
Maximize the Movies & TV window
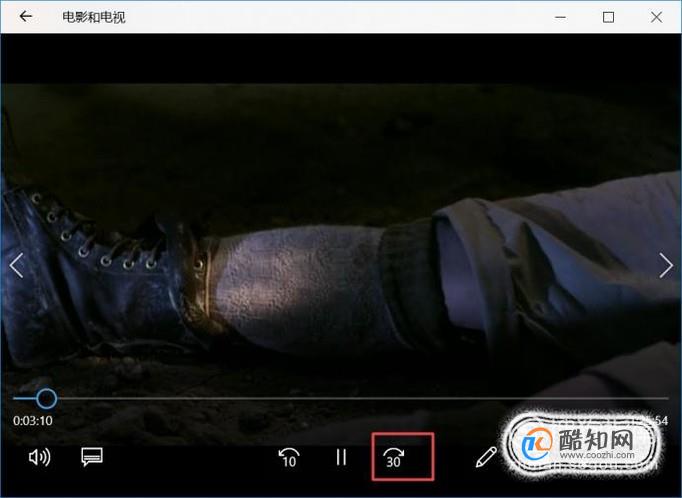point(608,17)
